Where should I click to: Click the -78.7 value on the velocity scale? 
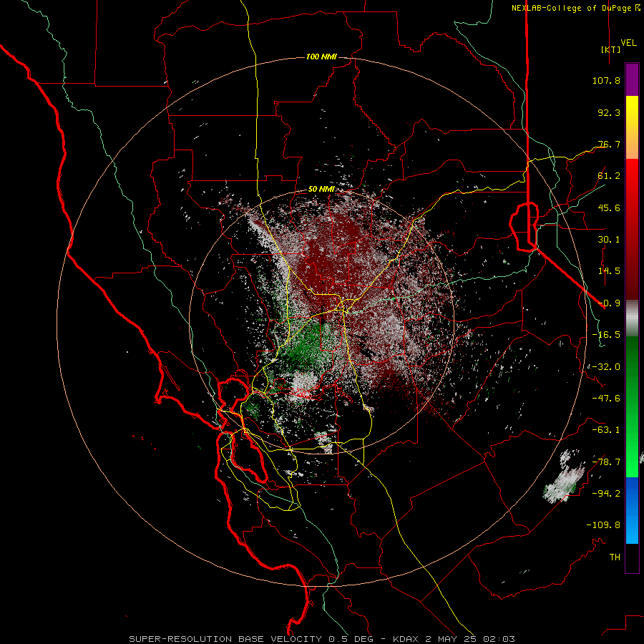tap(606, 462)
